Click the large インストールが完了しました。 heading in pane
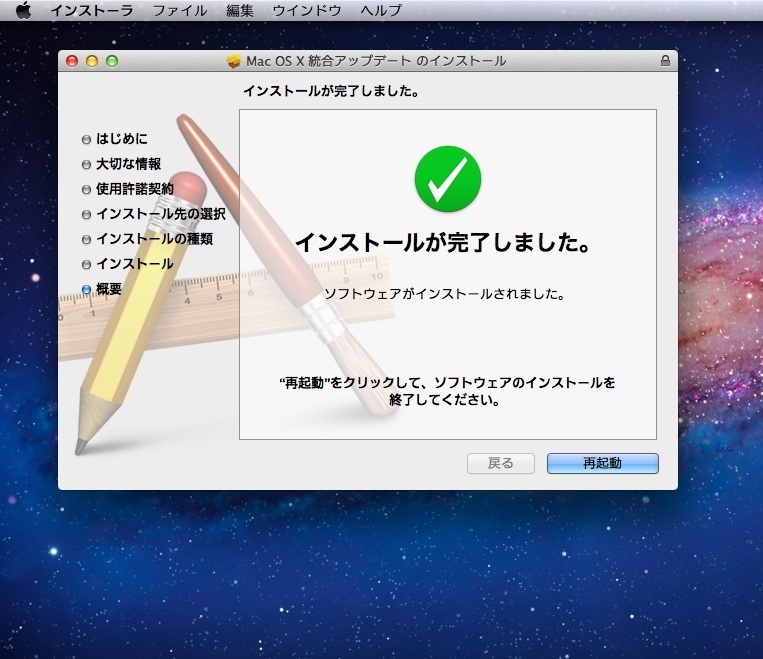Screen dimensions: 763x659 (x=443, y=242)
